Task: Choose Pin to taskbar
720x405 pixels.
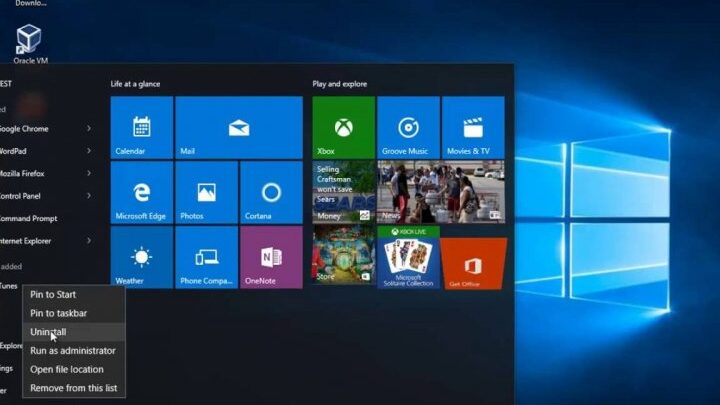Action: 73,313
